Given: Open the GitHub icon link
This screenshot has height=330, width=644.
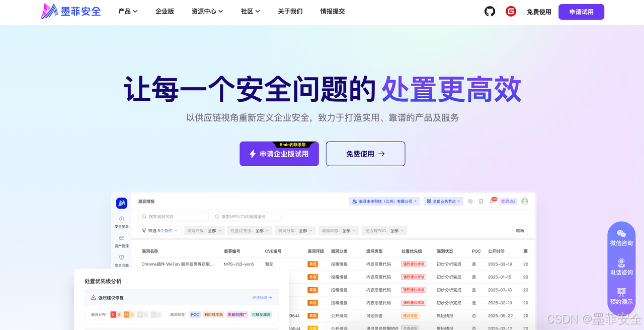Looking at the screenshot, I should point(490,11).
